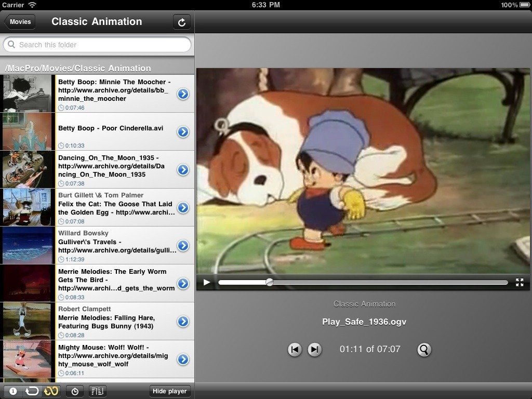This screenshot has width=532, height=399.
Task: Go back to the Movies folder
Action: pyautogui.click(x=19, y=22)
